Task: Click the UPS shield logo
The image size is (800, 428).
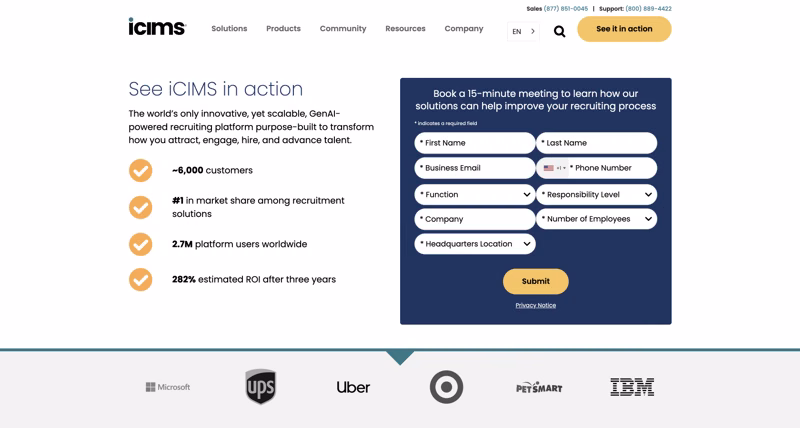Action: coord(261,387)
